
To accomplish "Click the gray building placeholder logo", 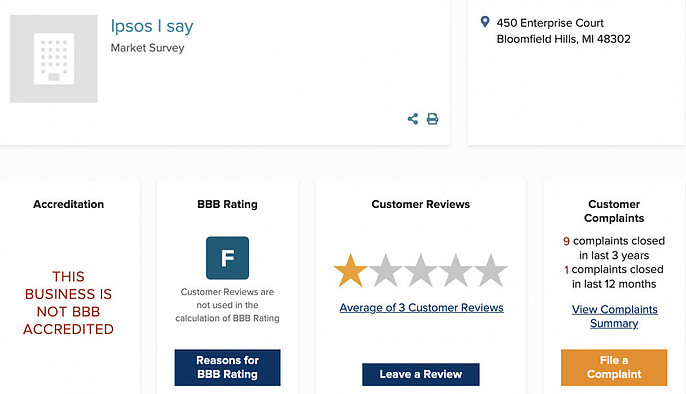I will click(54, 59).
